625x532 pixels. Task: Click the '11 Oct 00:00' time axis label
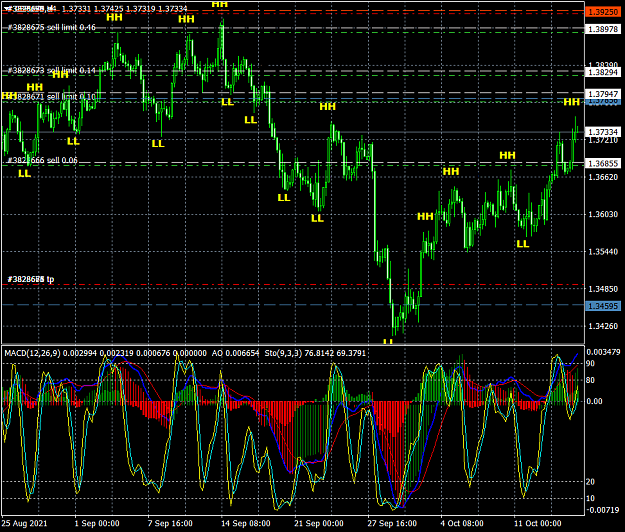click(x=537, y=523)
